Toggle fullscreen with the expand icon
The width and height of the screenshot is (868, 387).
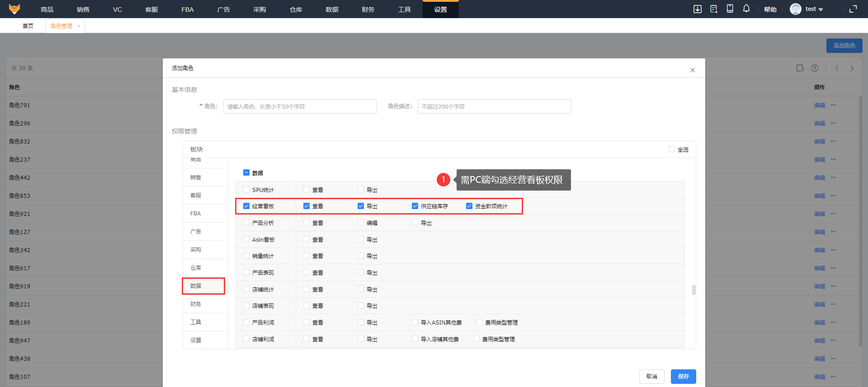tap(853, 9)
